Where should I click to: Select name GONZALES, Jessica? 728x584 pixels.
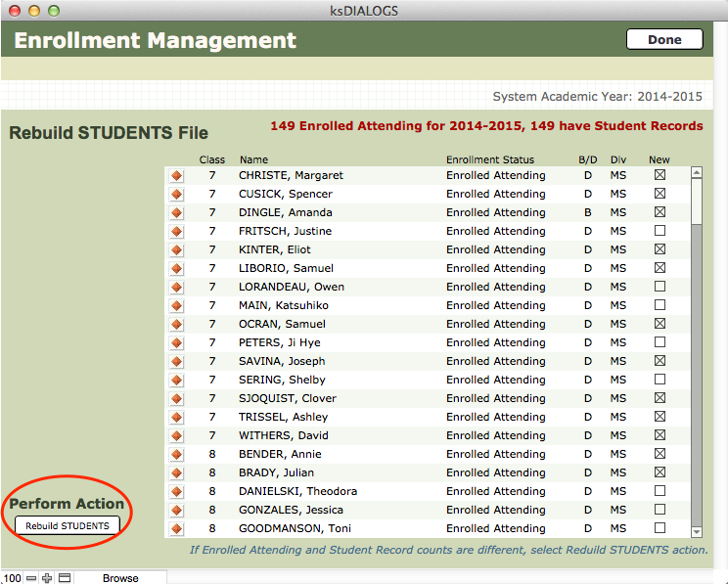click(x=291, y=510)
